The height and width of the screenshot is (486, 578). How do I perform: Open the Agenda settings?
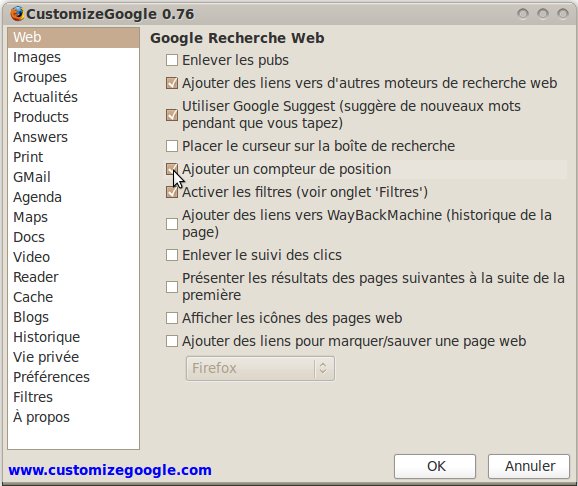coord(73,197)
